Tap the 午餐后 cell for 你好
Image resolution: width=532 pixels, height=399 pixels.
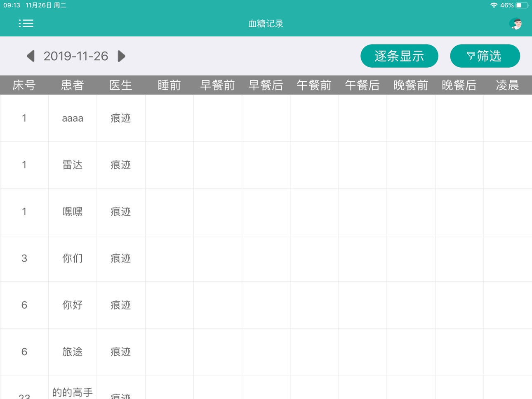coord(363,305)
